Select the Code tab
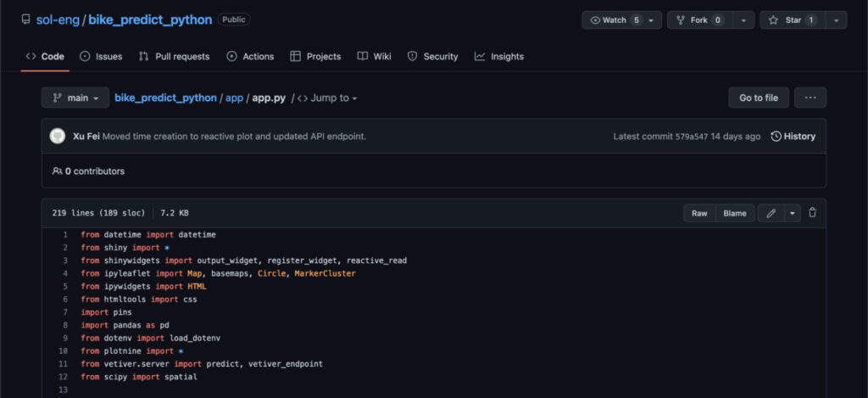 [x=45, y=56]
